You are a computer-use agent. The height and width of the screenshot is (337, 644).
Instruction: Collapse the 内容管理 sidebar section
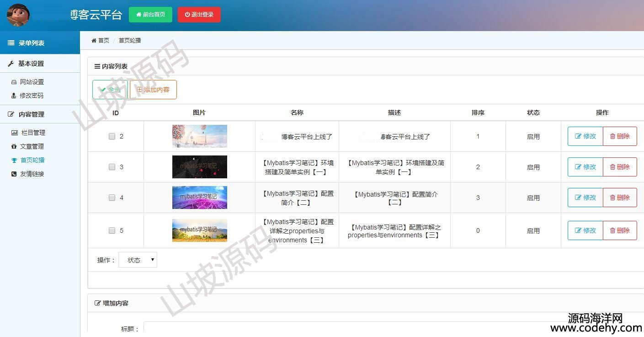pos(31,114)
